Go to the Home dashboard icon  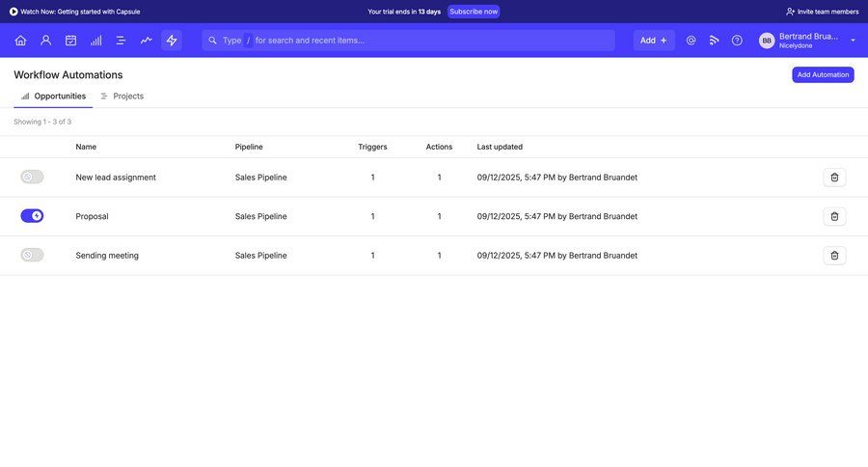click(20, 41)
